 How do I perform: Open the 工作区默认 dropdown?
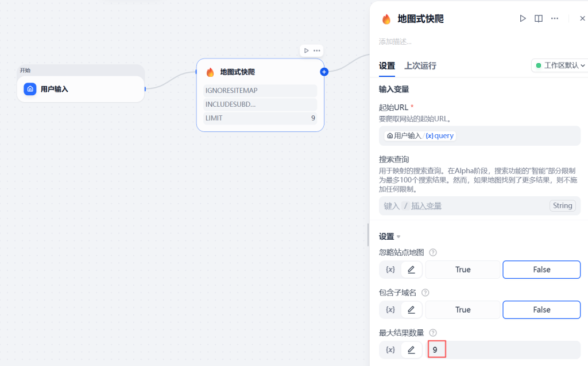(x=560, y=65)
